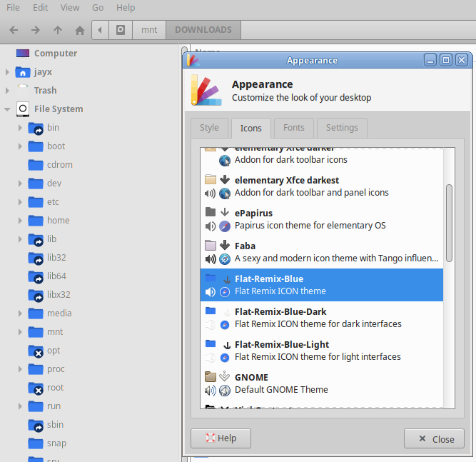Click the disk root icon in path bar
This screenshot has height=462, width=476.
tap(121, 30)
